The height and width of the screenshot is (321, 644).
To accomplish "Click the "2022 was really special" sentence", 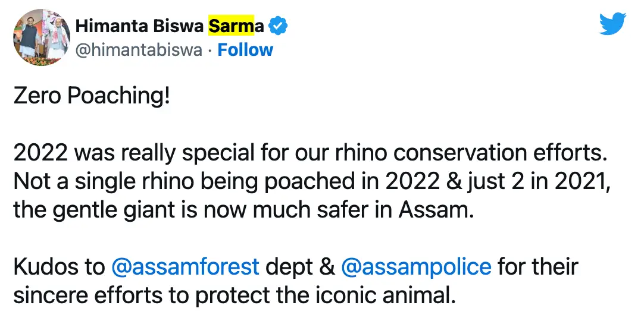I will click(119, 154).
